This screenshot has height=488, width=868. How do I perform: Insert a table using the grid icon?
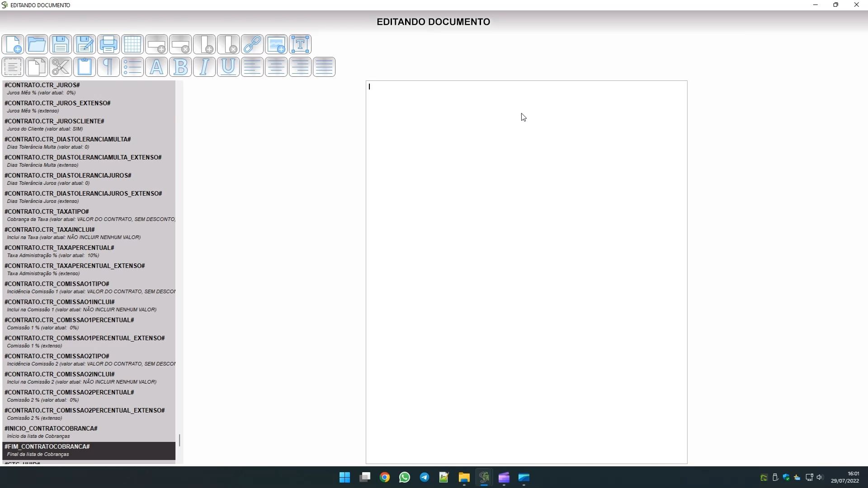point(132,44)
